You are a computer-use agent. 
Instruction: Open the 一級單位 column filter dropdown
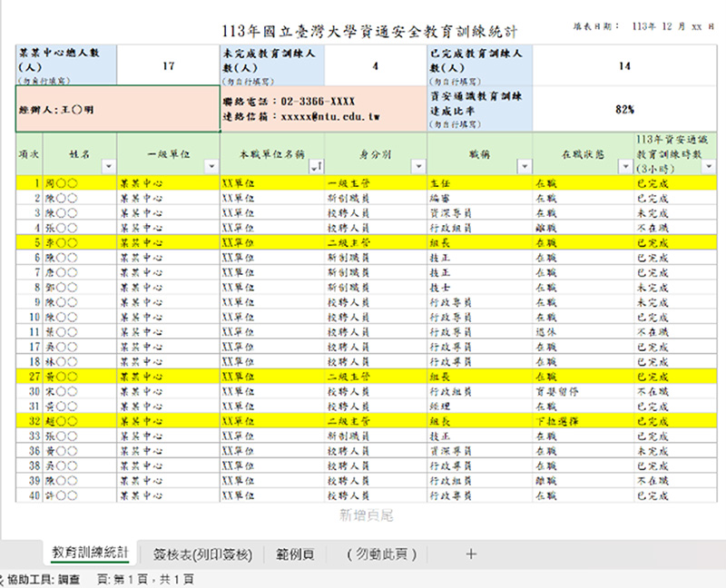pos(211,167)
